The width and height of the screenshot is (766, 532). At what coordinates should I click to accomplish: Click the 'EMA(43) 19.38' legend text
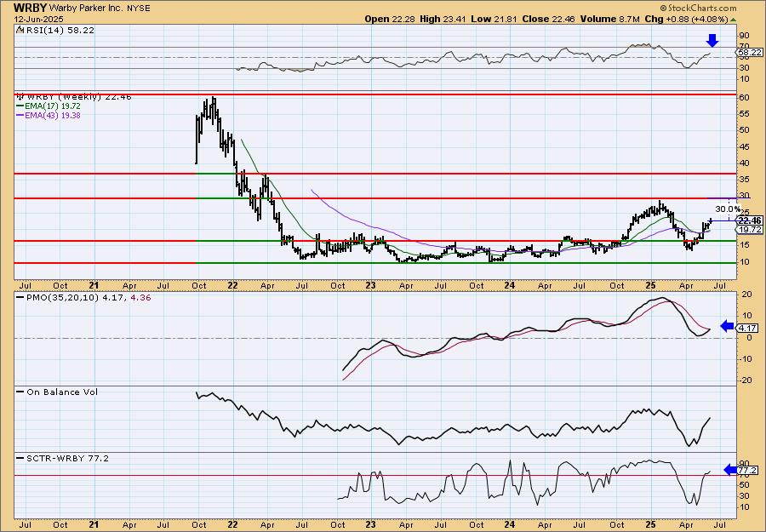53,115
